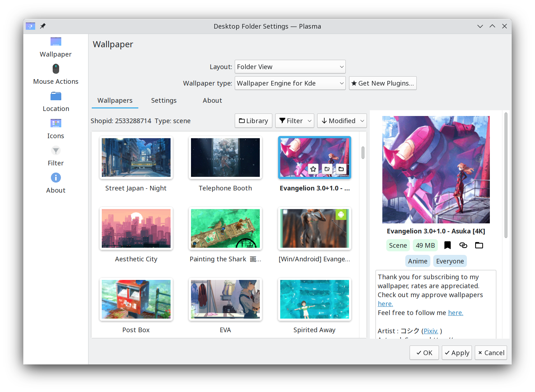Open the Filter dropdown above the wallpaper grid
Viewport: 535px width, 392px height.
point(294,121)
